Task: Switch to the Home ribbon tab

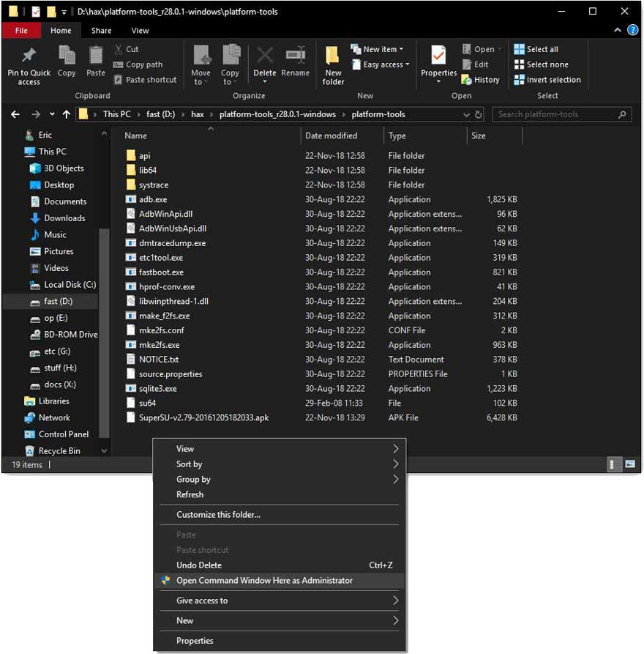Action: coord(61,31)
